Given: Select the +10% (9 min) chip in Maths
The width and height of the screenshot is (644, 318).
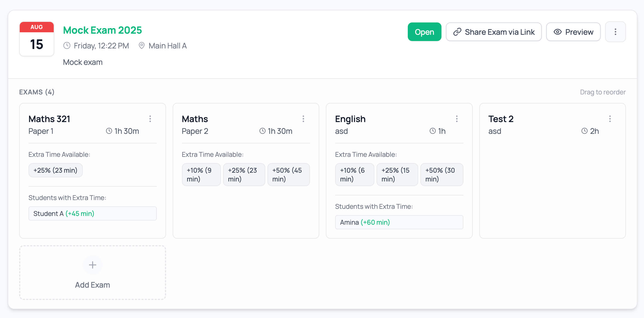Looking at the screenshot, I should tap(201, 175).
